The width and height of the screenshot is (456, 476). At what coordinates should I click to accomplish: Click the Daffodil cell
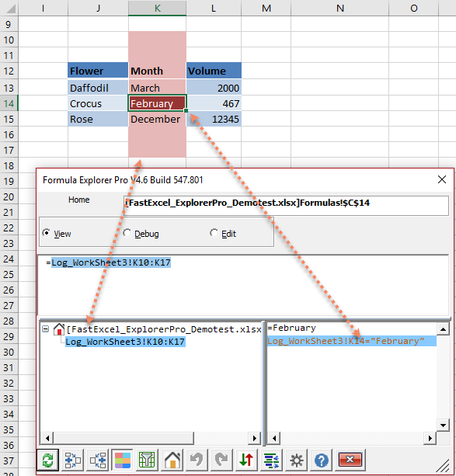98,88
